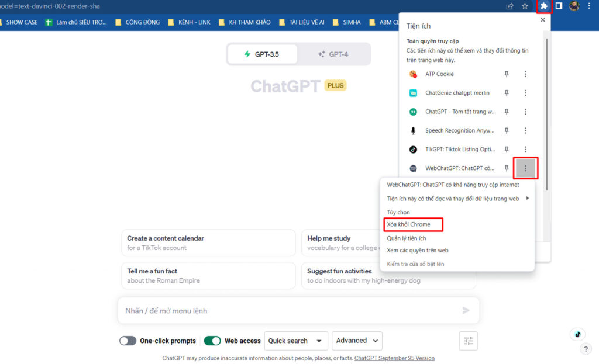Click the share page icon in address bar

(x=510, y=6)
